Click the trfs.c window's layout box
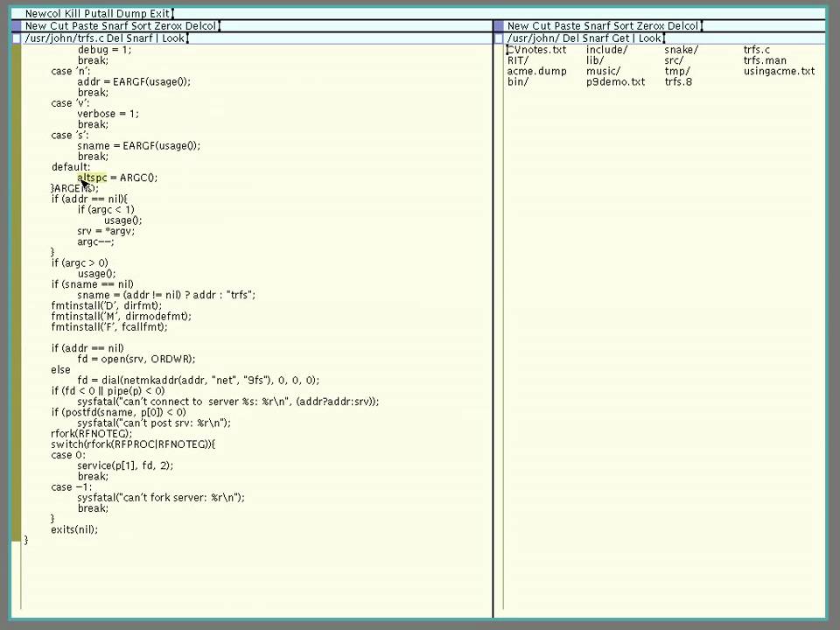Viewport: 840px width, 630px height. click(16, 38)
